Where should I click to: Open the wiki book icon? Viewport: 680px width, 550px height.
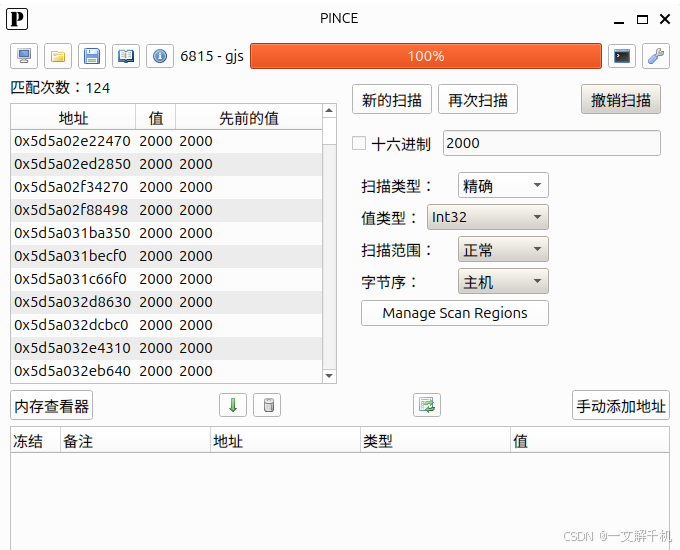pos(126,56)
